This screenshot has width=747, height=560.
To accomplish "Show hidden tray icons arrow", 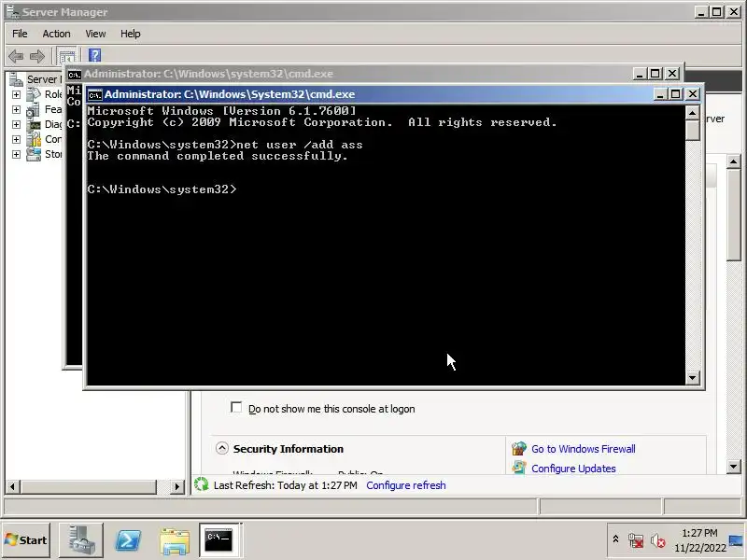I will (x=615, y=539).
